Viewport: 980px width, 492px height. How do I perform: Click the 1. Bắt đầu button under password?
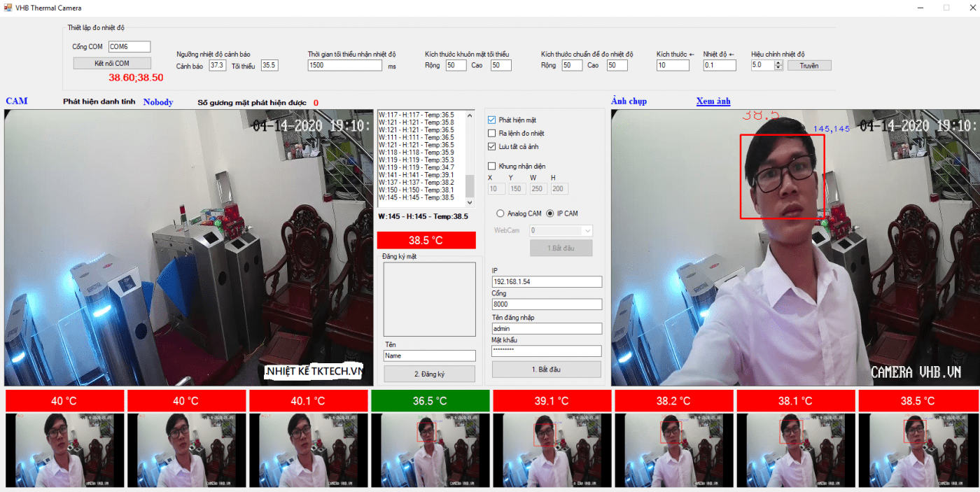tap(546, 370)
